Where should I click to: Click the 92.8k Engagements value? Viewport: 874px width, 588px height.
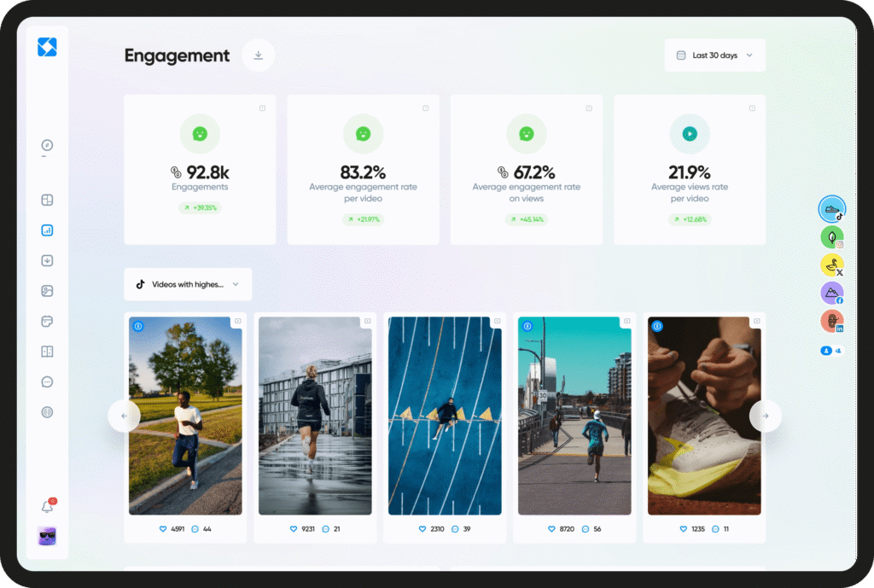(x=208, y=172)
